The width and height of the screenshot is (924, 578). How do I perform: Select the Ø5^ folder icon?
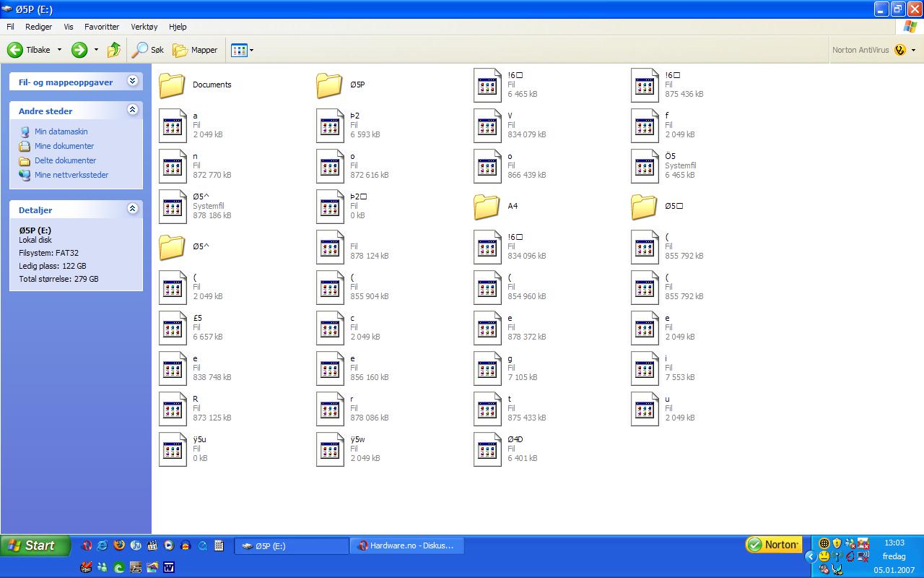(172, 246)
